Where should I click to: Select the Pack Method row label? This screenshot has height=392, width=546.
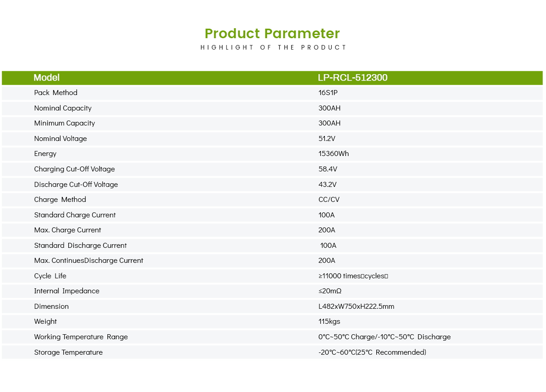(x=56, y=93)
